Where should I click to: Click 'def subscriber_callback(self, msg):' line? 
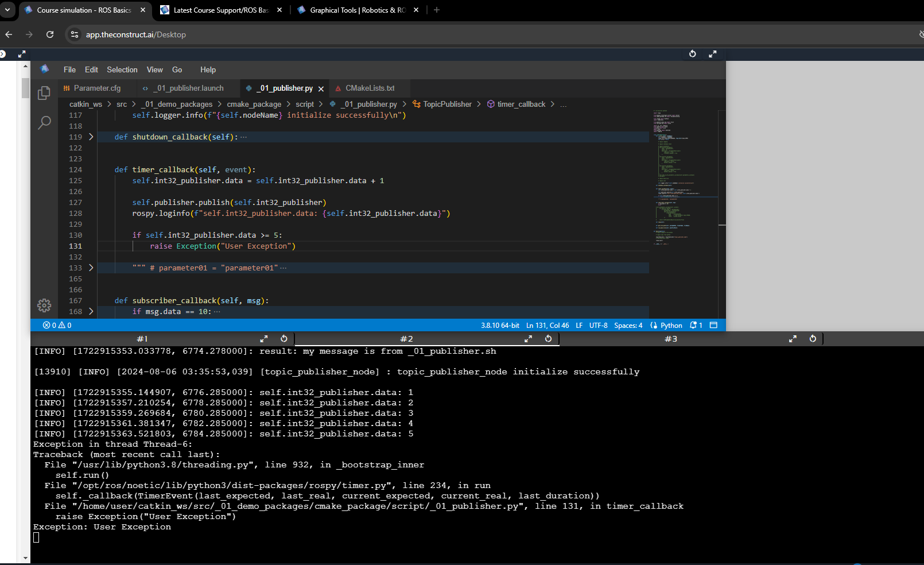click(191, 300)
